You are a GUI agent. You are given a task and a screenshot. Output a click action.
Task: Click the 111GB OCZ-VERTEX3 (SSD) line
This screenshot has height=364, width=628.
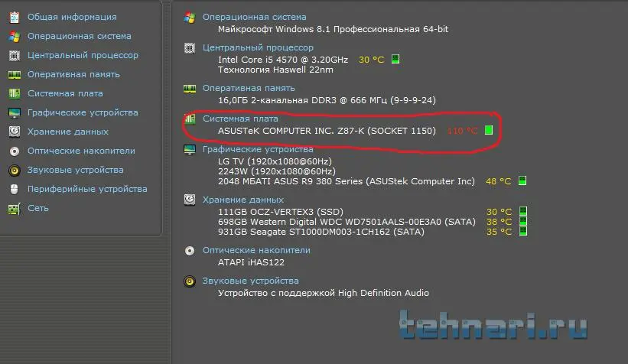coord(281,212)
